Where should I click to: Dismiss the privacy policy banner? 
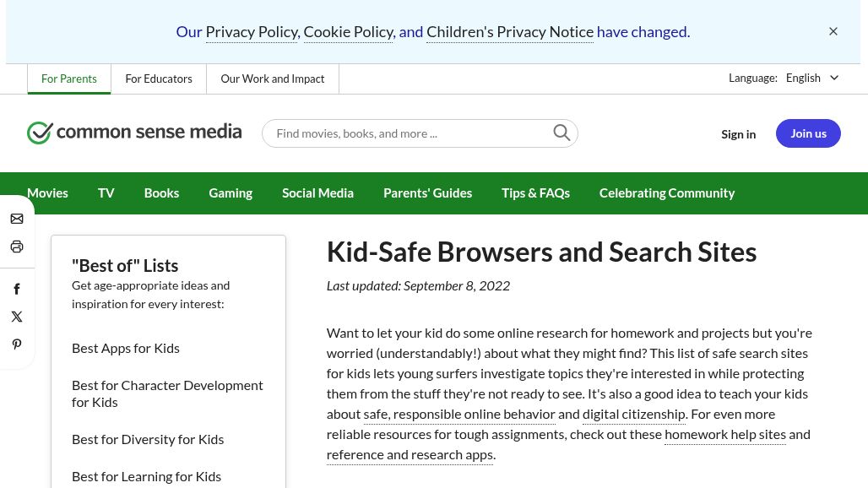point(833,31)
